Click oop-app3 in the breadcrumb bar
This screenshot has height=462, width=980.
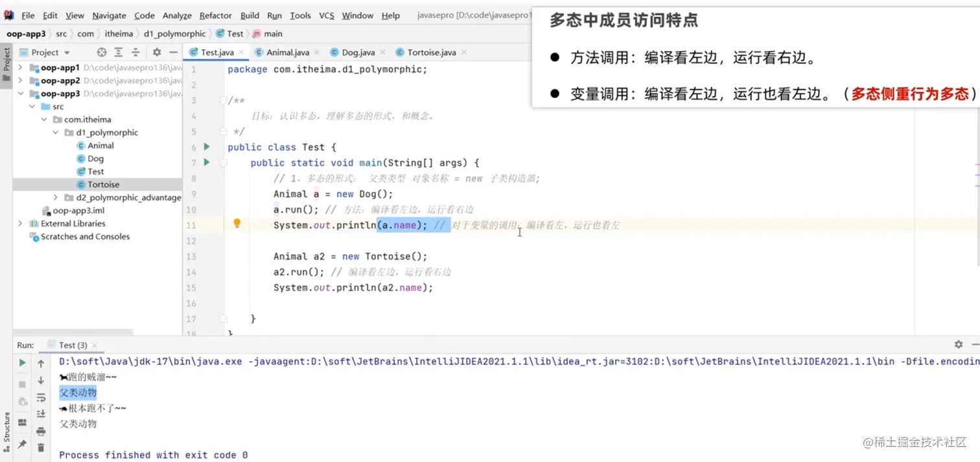point(26,34)
